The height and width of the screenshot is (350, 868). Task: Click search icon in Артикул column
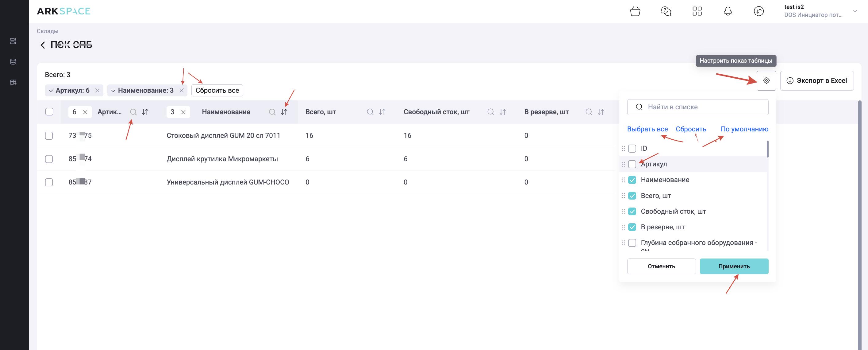point(133,112)
